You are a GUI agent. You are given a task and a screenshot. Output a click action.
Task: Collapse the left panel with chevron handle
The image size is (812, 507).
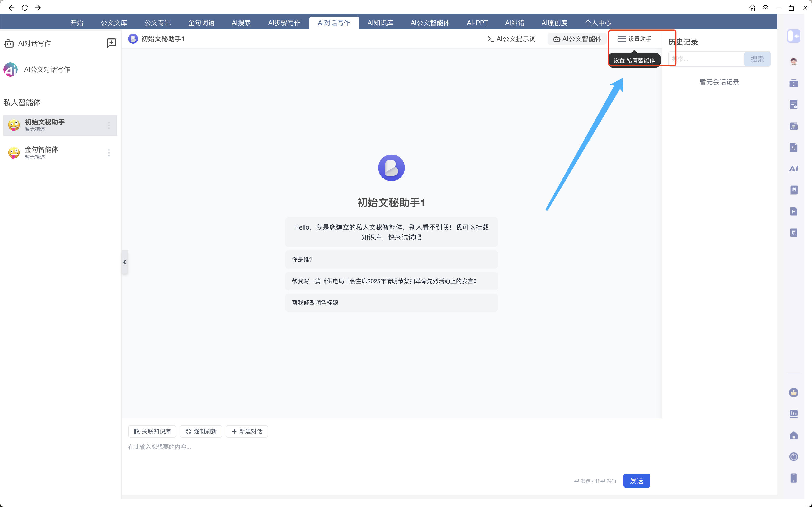pyautogui.click(x=125, y=262)
